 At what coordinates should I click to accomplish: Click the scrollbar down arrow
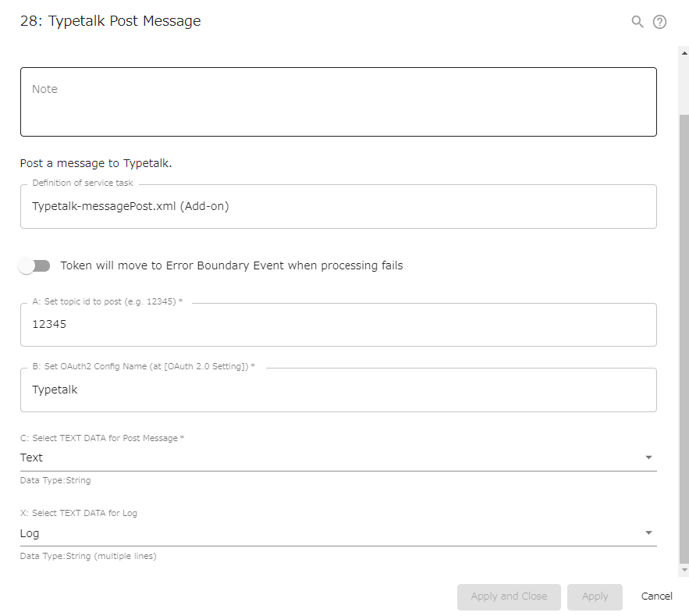pos(684,570)
